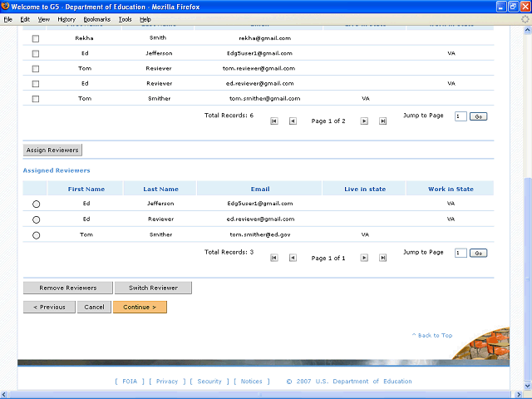The height and width of the screenshot is (399, 532).
Task: Go to last page in upper reviewers table
Action: coord(382,121)
